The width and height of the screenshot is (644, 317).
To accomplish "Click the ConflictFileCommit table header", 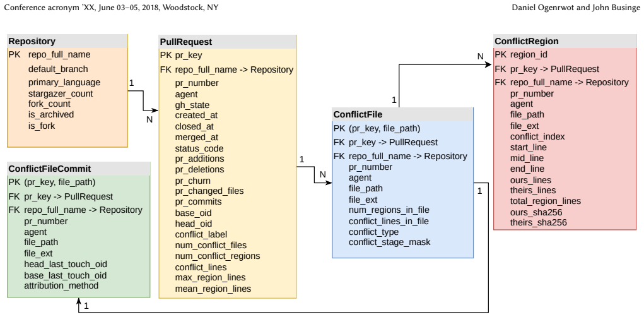I will pyautogui.click(x=79, y=169).
